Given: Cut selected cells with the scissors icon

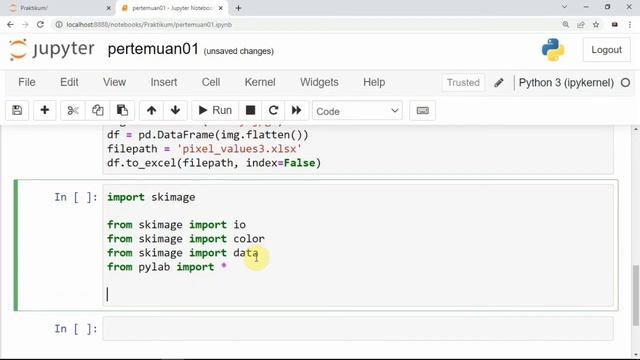Looking at the screenshot, I should (x=73, y=111).
